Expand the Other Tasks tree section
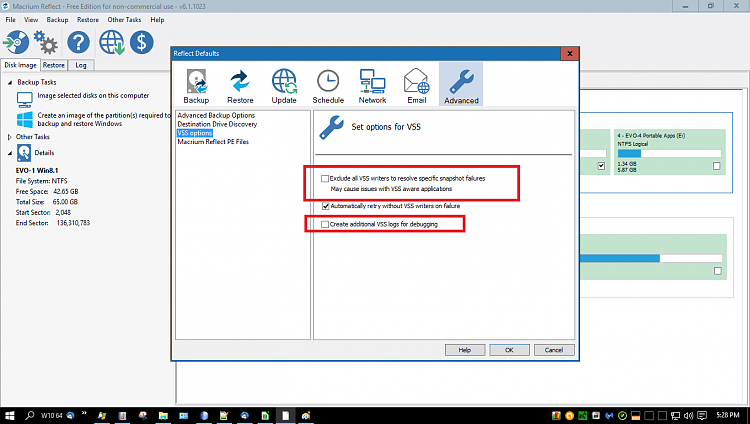The height and width of the screenshot is (424, 750). click(10, 137)
